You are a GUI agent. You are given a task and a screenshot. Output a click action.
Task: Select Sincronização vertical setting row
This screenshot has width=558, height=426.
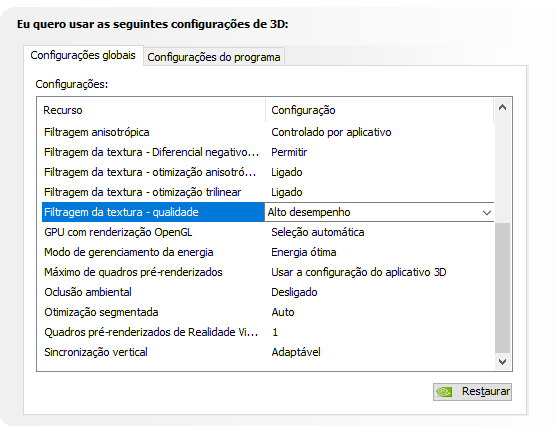(268, 352)
